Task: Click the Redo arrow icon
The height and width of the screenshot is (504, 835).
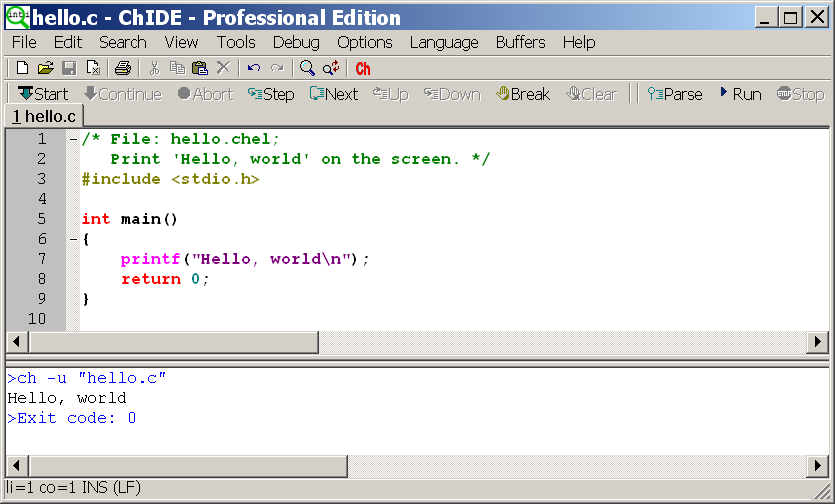Action: (277, 68)
